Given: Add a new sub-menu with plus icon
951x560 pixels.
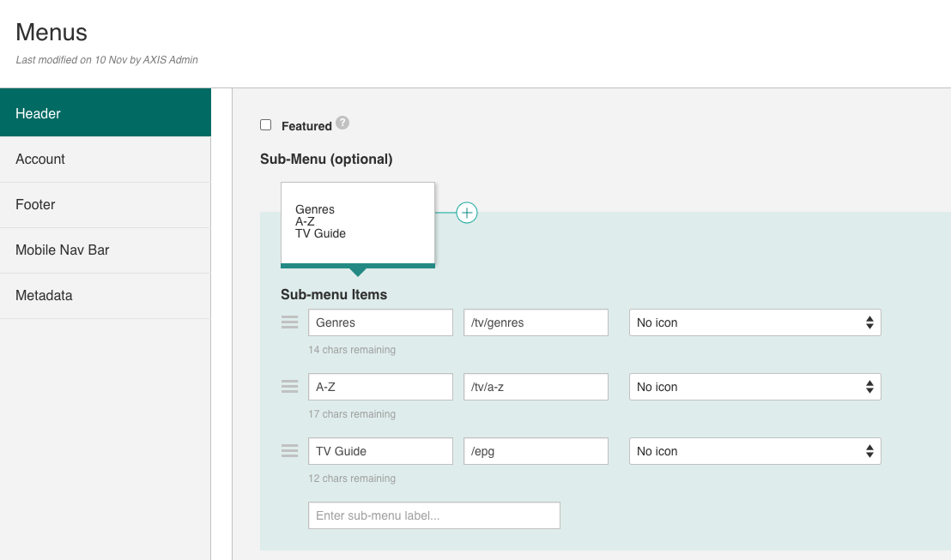Looking at the screenshot, I should [466, 213].
